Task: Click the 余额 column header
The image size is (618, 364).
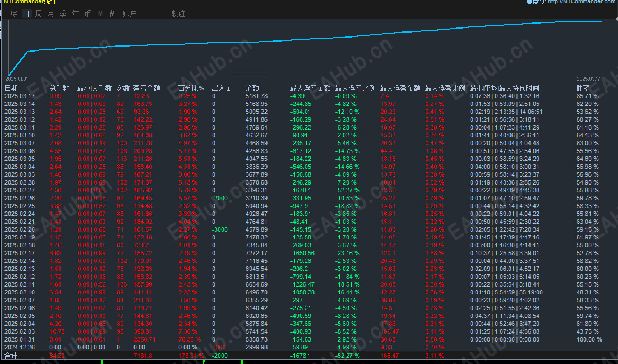Action: pyautogui.click(x=252, y=88)
